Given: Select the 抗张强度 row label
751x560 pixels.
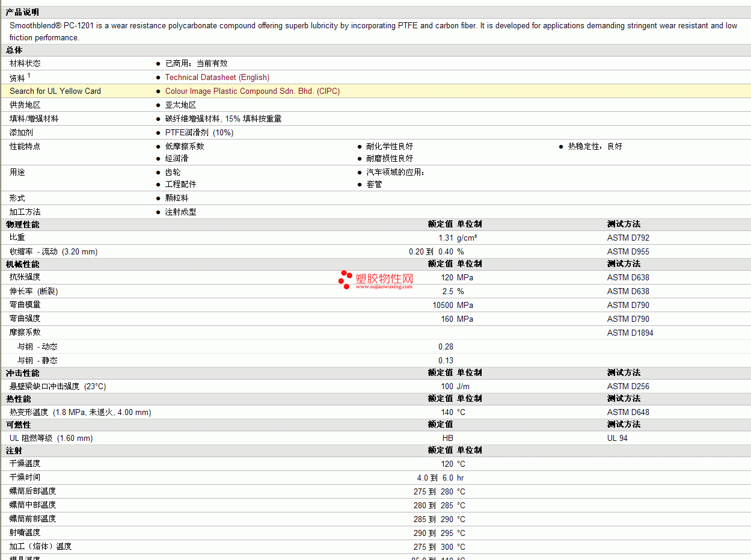Looking at the screenshot, I should point(25,277).
